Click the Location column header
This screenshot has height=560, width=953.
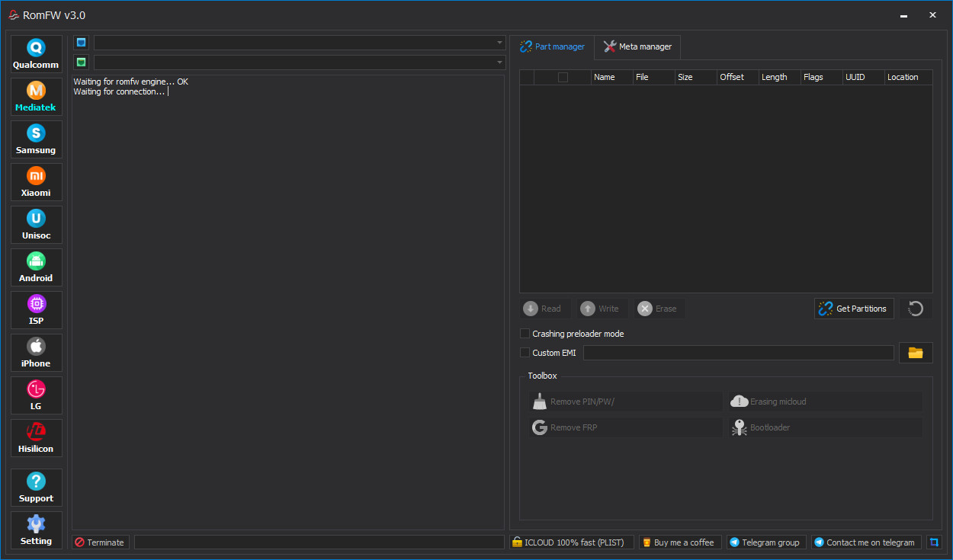pos(909,77)
